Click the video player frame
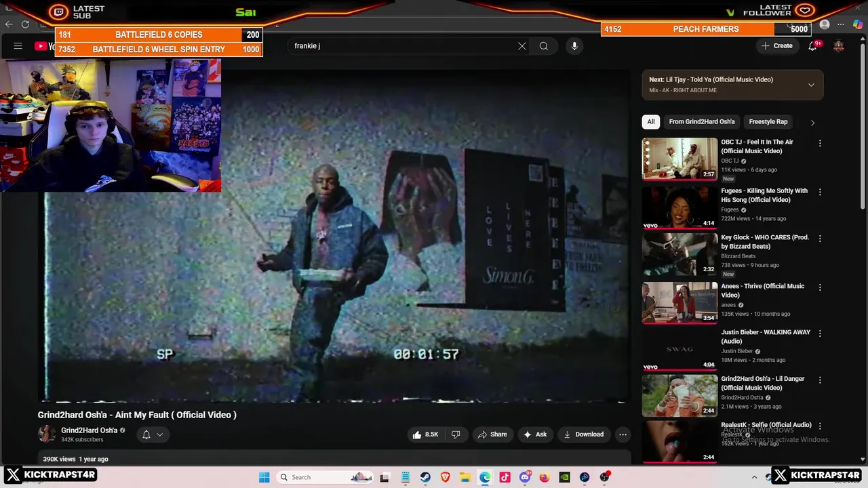868x488 pixels. pyautogui.click(x=334, y=237)
